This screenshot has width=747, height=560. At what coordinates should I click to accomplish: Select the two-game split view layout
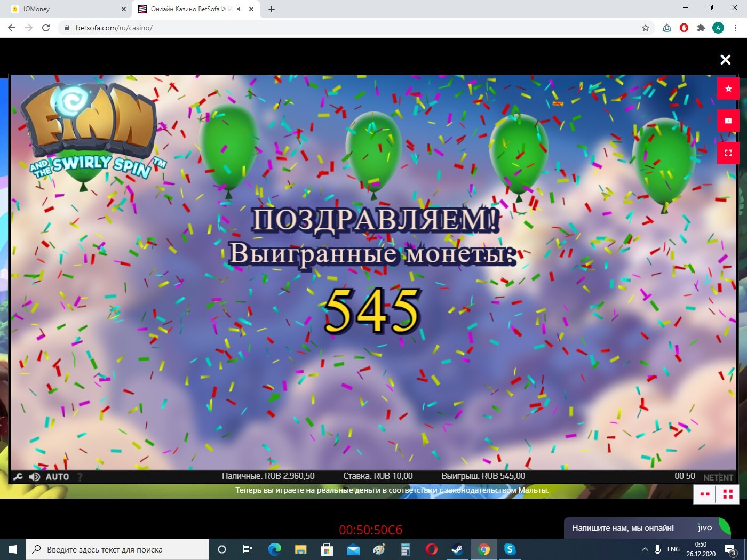705,494
